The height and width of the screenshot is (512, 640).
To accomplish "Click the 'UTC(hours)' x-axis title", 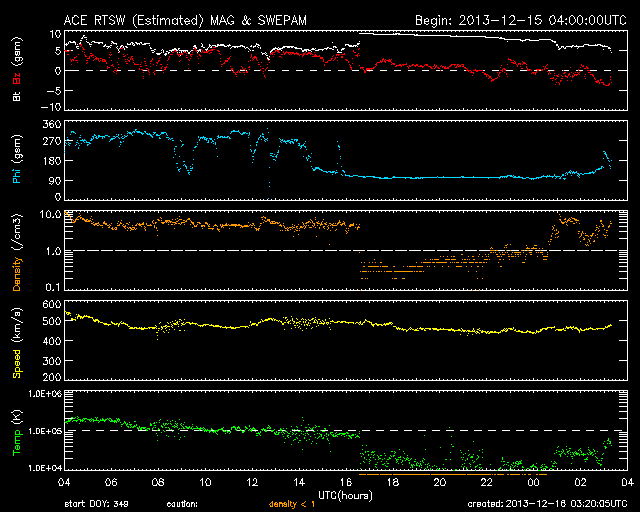I will click(x=345, y=496).
